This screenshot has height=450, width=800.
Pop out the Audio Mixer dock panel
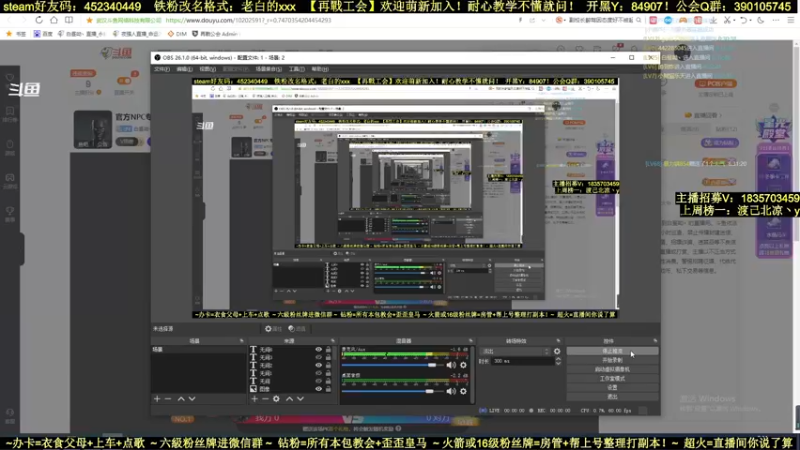click(x=470, y=341)
